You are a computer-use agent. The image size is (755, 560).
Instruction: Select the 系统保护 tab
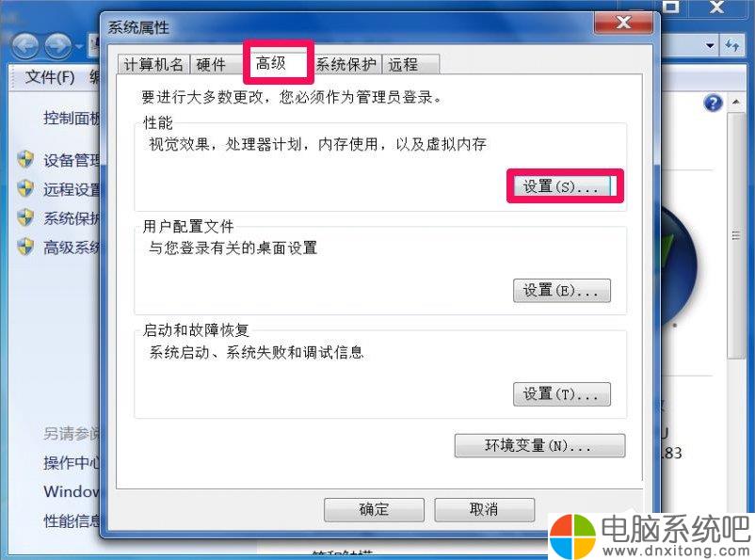pos(346,64)
